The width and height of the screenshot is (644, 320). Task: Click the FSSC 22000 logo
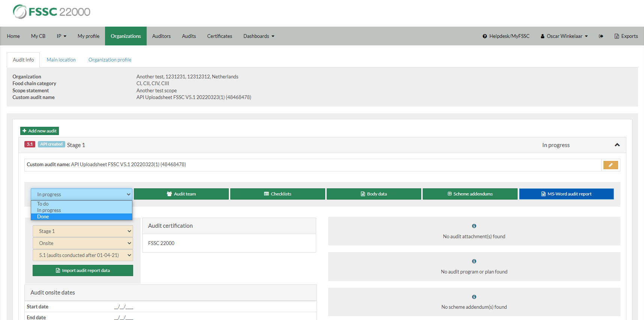click(52, 12)
